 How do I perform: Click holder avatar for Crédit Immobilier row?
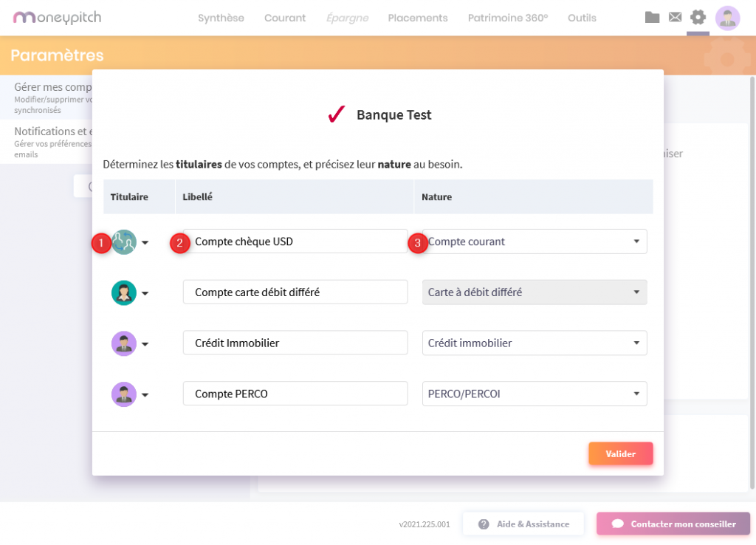click(x=124, y=343)
